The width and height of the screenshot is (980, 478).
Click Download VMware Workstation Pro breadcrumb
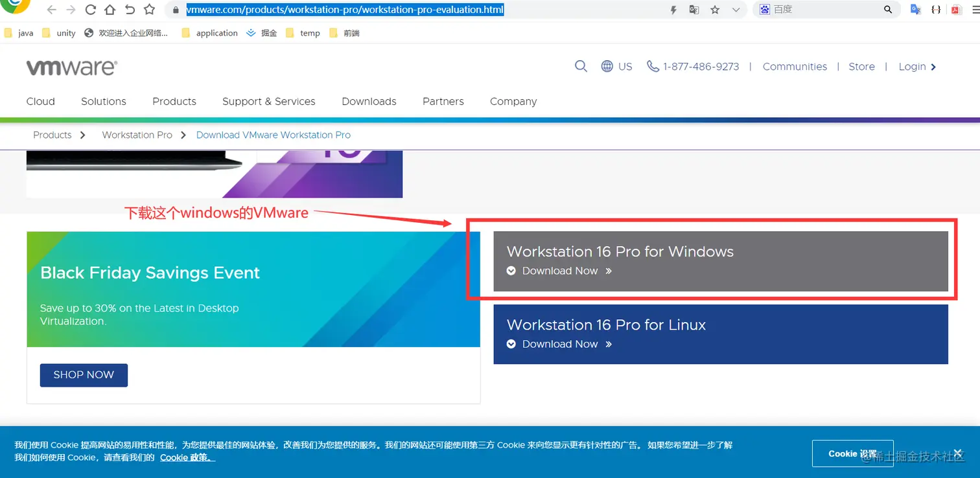(x=274, y=135)
